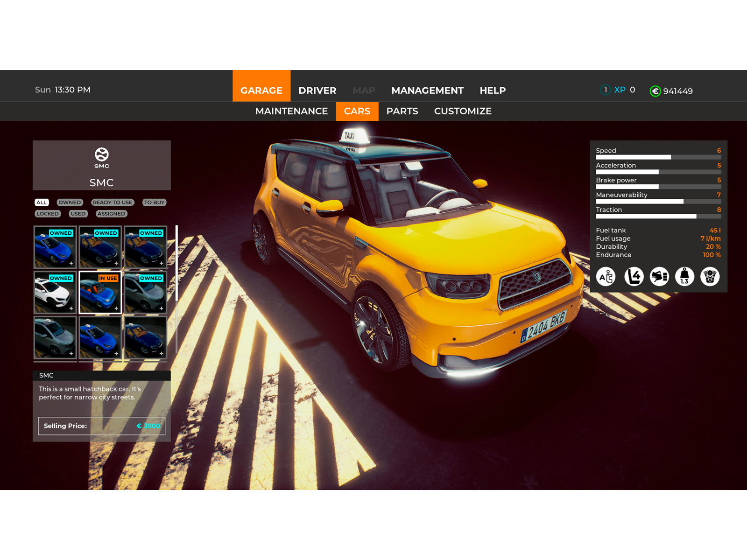Click the sparkle icon on the white car thumbnail
Viewport: 747px width, 560px height.
pos(71,308)
